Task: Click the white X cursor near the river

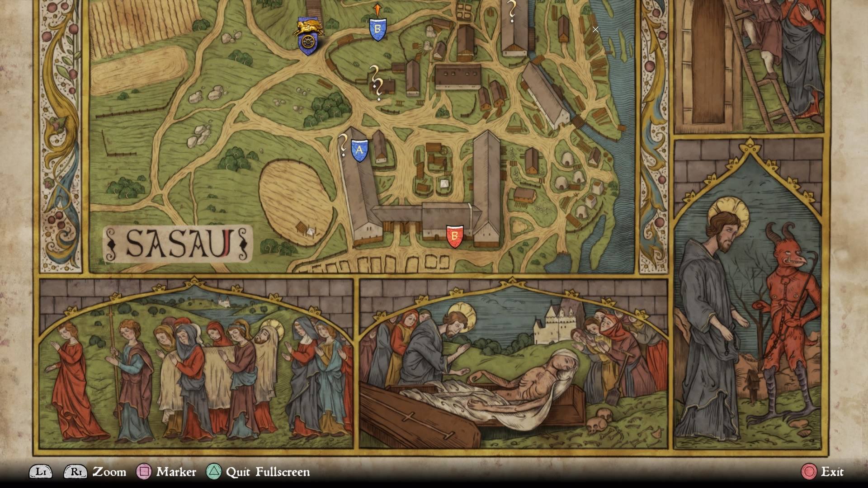Action: click(x=595, y=29)
